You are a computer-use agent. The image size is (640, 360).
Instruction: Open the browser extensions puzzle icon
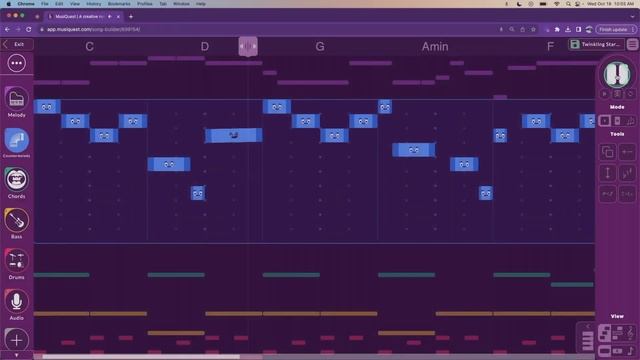click(557, 29)
